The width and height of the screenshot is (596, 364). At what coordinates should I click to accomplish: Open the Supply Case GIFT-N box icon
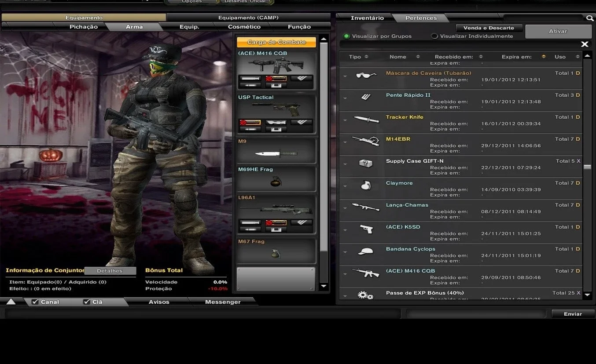tap(366, 163)
